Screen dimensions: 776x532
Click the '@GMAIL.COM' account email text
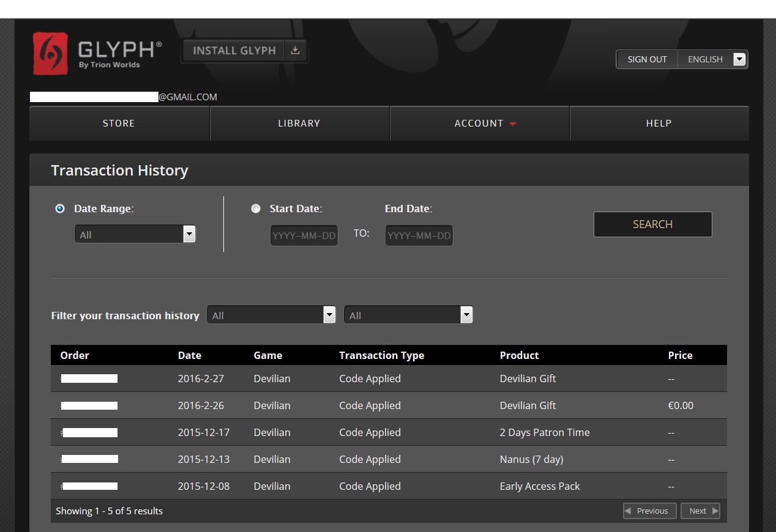pos(188,97)
